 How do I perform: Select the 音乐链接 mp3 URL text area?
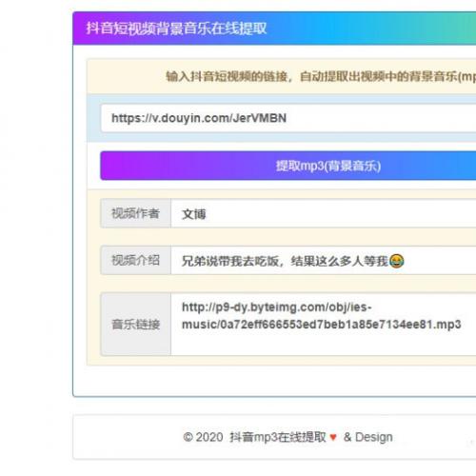(324, 324)
